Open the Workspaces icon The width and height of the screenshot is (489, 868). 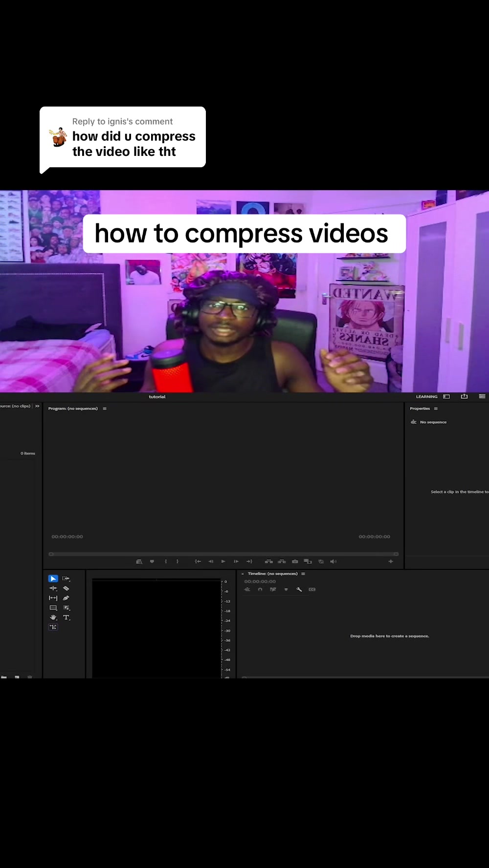point(446,396)
